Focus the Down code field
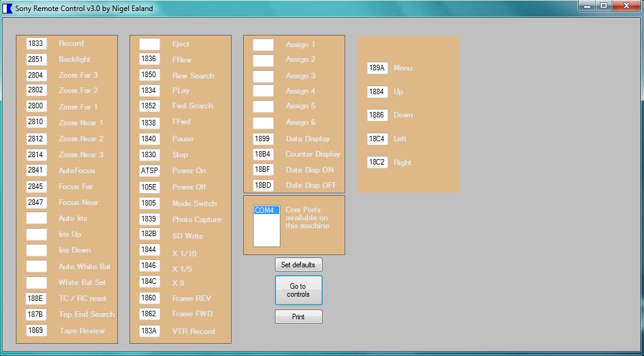 click(x=378, y=115)
